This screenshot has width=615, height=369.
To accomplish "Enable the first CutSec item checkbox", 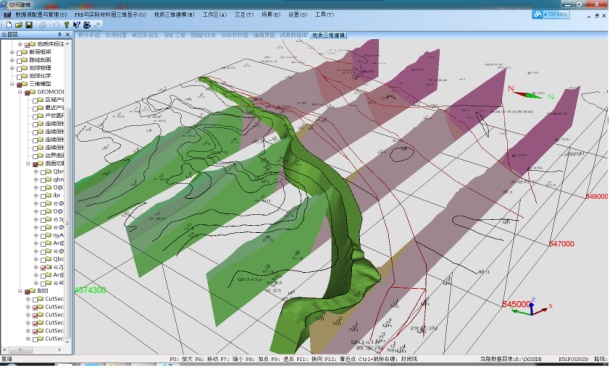I will coord(35,299).
